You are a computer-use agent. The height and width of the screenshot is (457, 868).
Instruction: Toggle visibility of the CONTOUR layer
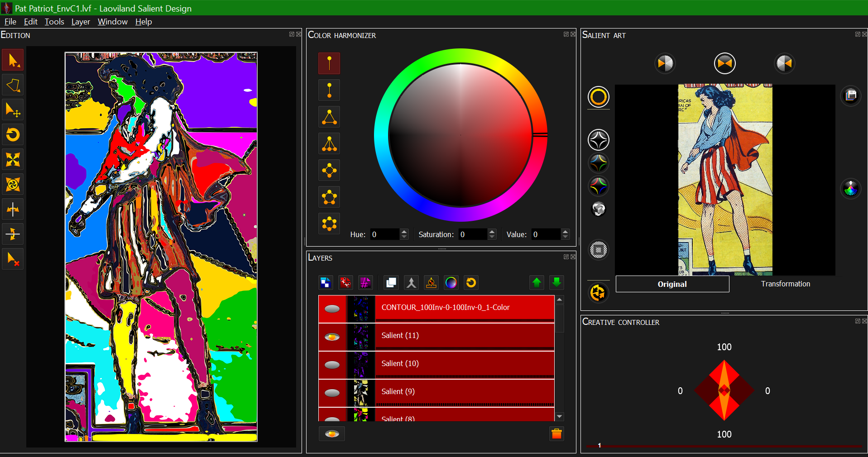332,309
